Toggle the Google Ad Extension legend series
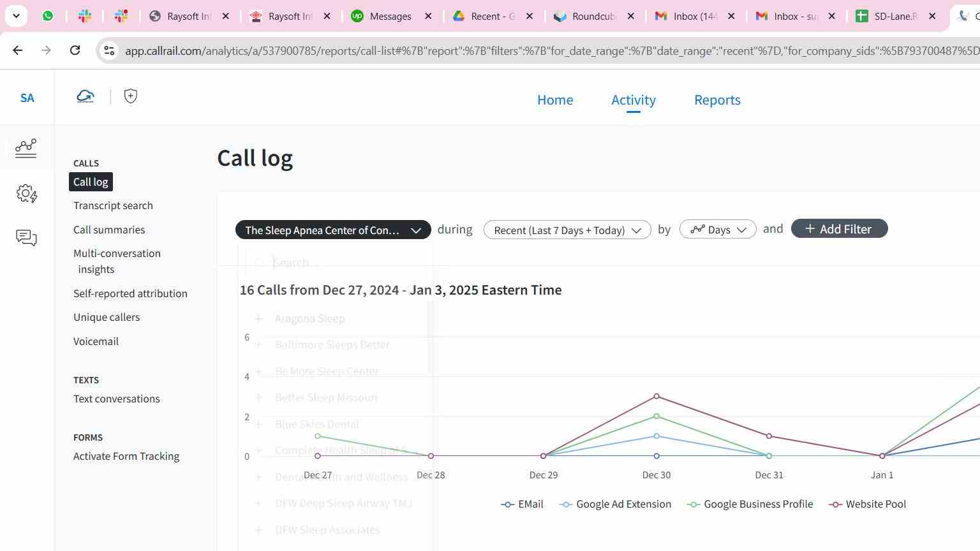 pos(615,504)
